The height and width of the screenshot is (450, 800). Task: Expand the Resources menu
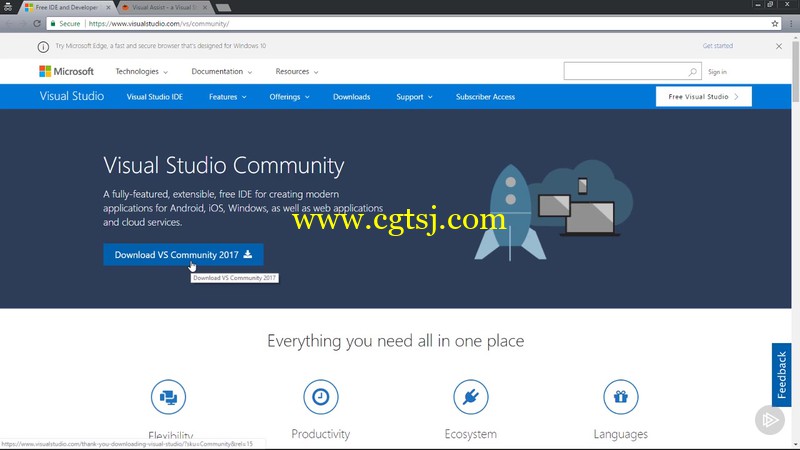tap(296, 71)
